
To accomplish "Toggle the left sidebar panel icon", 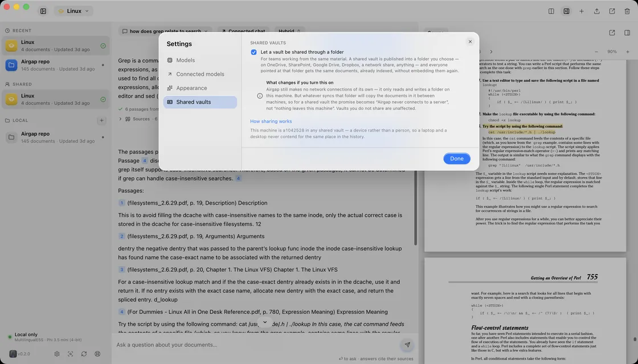I will click(43, 11).
